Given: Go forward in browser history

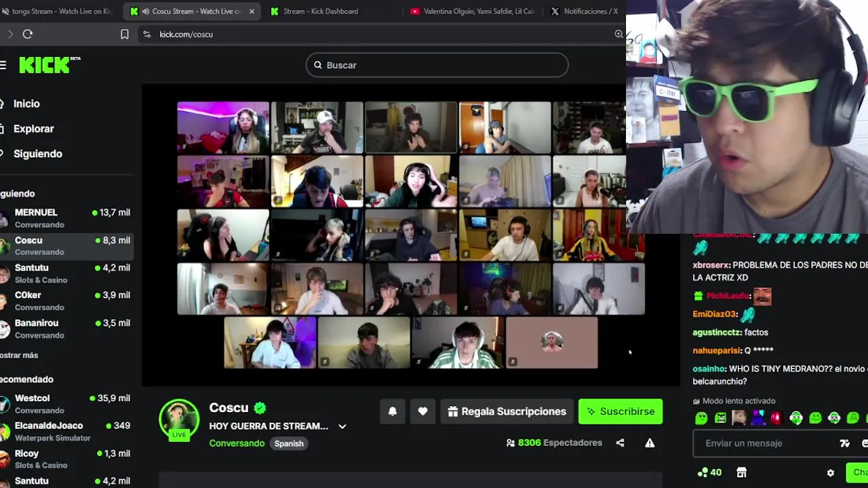Looking at the screenshot, I should tap(9, 34).
